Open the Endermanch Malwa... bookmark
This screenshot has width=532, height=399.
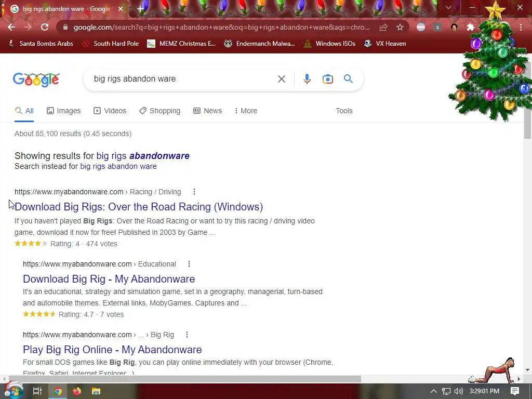pos(260,44)
